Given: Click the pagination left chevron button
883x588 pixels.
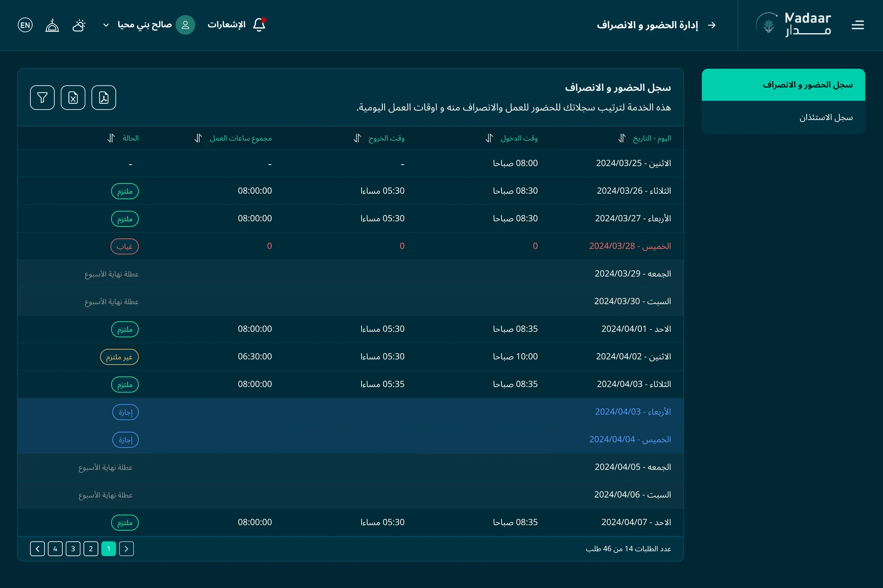Looking at the screenshot, I should coord(38,549).
